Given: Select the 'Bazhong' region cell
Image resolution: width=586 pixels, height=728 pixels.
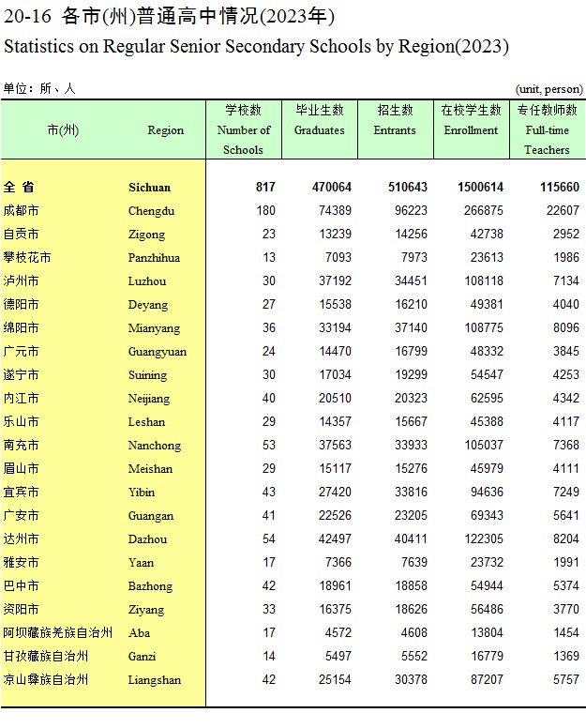Looking at the screenshot, I should click(x=150, y=586).
